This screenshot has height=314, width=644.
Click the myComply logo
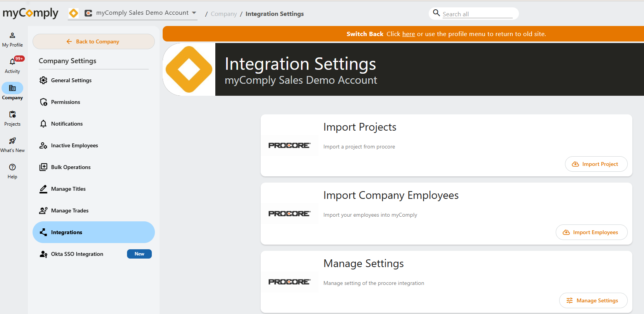(30, 13)
